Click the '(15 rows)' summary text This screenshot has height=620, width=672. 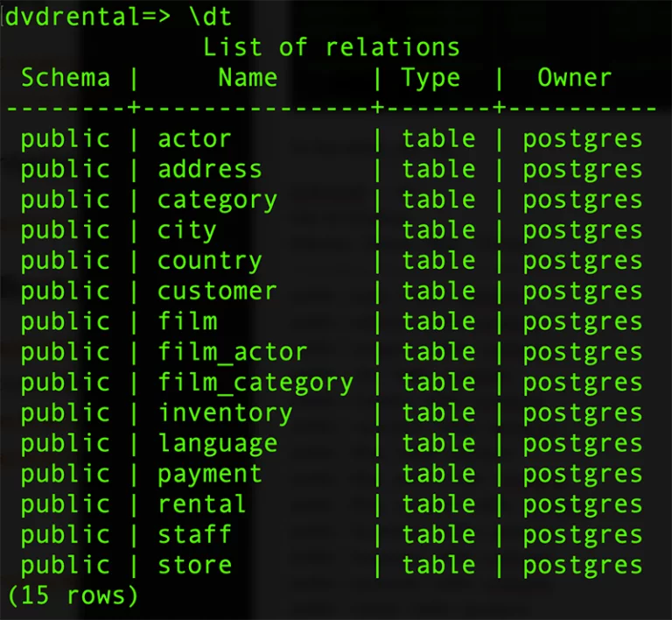(73, 595)
